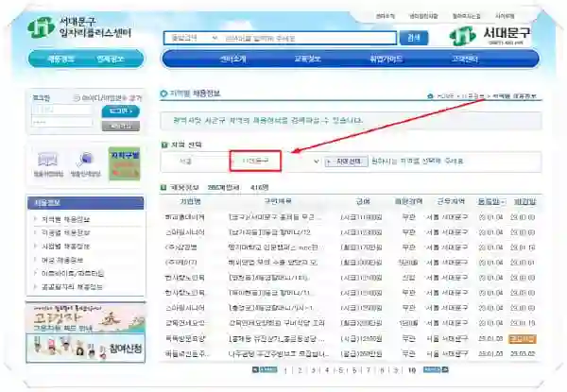Open the 서대문구 district dropdown

pyautogui.click(x=255, y=161)
